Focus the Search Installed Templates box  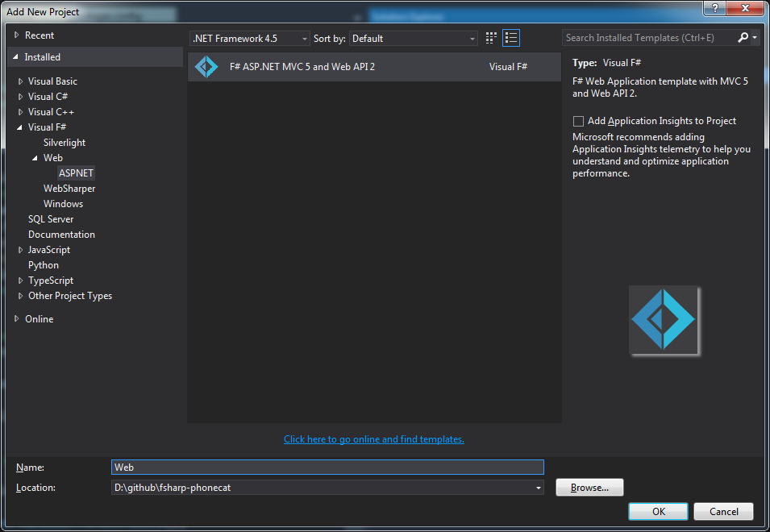[x=649, y=38]
